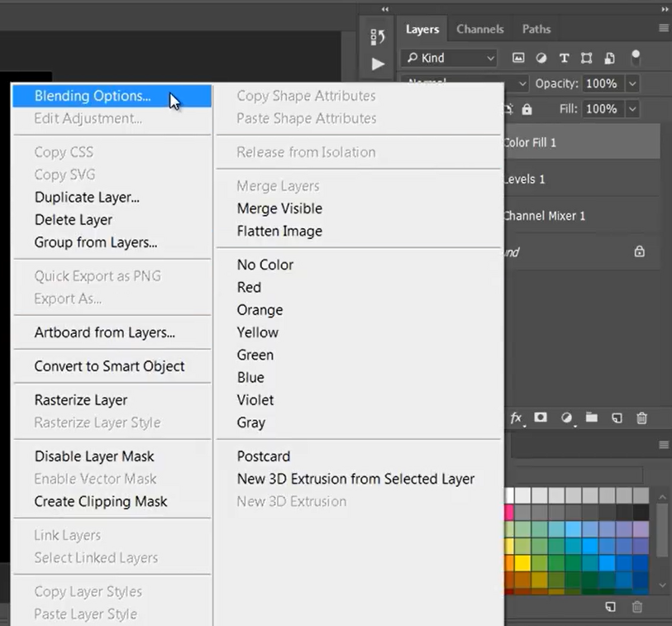The height and width of the screenshot is (626, 672).
Task: Expand the Opacity dropdown arrow
Action: tap(631, 83)
